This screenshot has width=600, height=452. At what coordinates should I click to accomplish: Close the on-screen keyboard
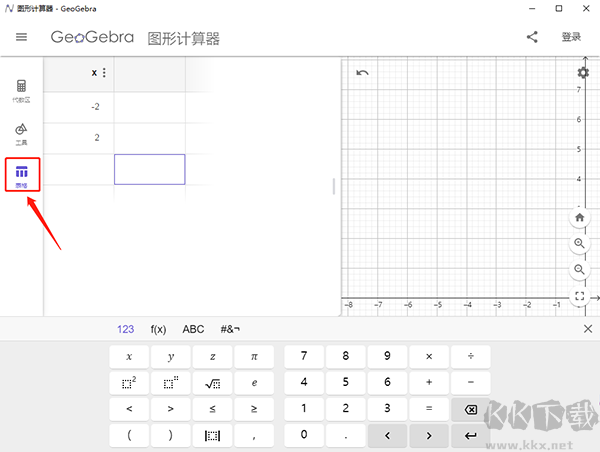588,329
